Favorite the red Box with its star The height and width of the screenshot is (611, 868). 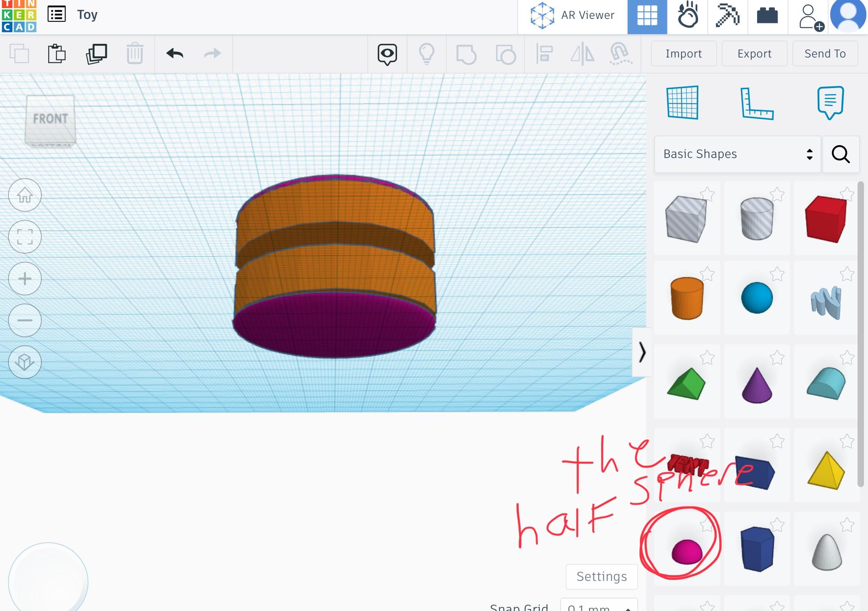click(x=847, y=194)
